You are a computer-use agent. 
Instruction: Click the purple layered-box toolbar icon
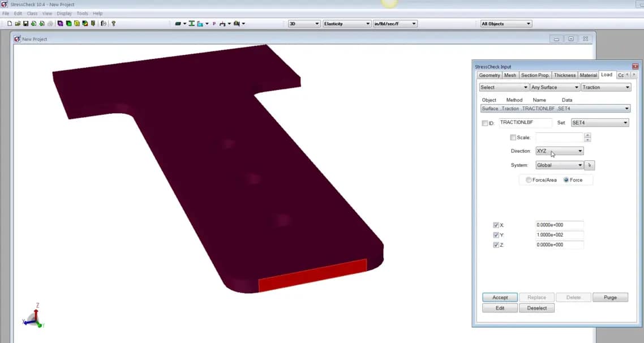coord(61,24)
